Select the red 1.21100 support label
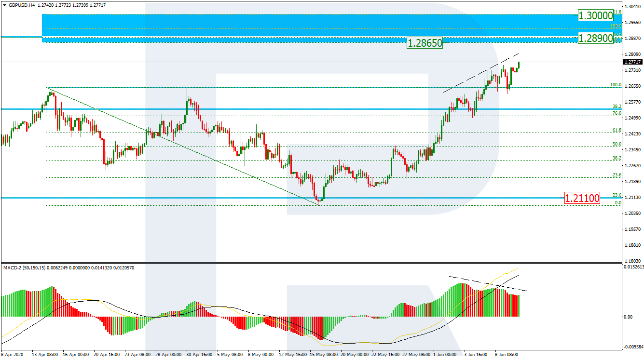This screenshot has width=644, height=360. point(583,198)
